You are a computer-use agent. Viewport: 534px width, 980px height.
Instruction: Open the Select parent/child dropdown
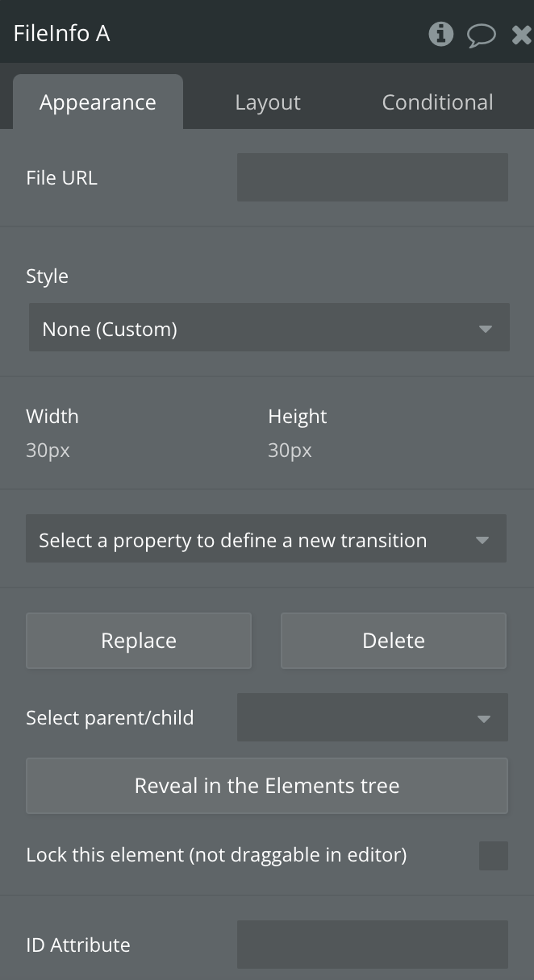point(373,717)
